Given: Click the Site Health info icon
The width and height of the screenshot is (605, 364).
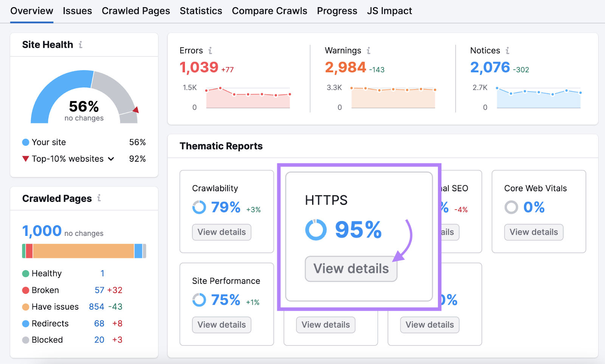Looking at the screenshot, I should (x=80, y=44).
